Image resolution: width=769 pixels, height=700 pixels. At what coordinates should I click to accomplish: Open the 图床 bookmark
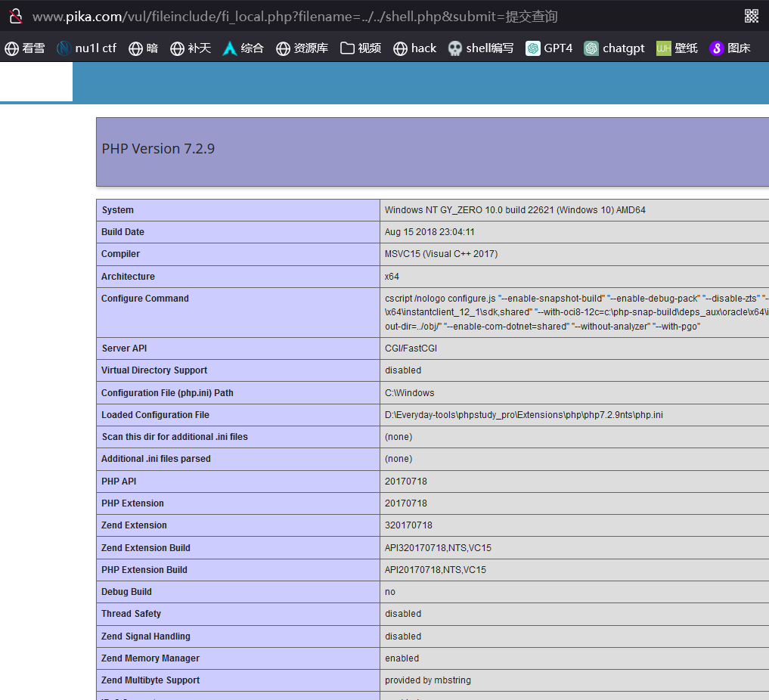click(x=730, y=48)
